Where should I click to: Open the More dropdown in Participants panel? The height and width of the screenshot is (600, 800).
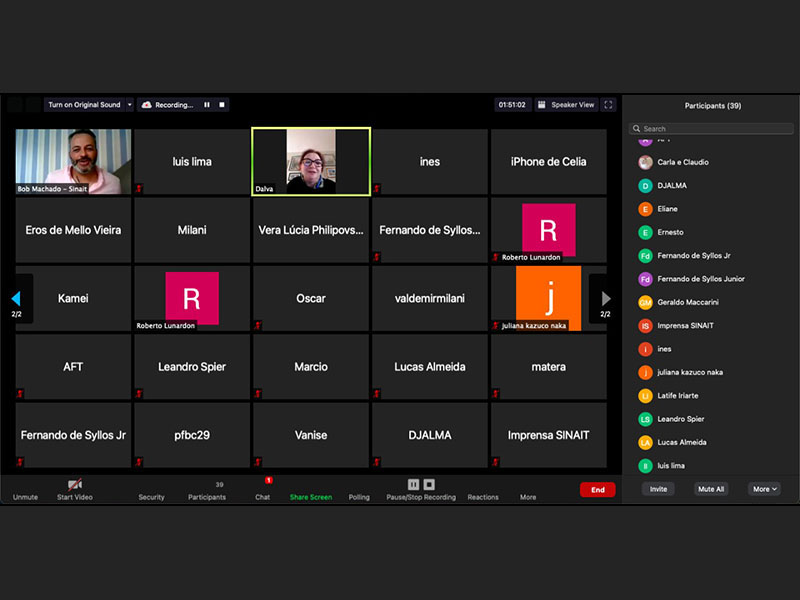[765, 489]
